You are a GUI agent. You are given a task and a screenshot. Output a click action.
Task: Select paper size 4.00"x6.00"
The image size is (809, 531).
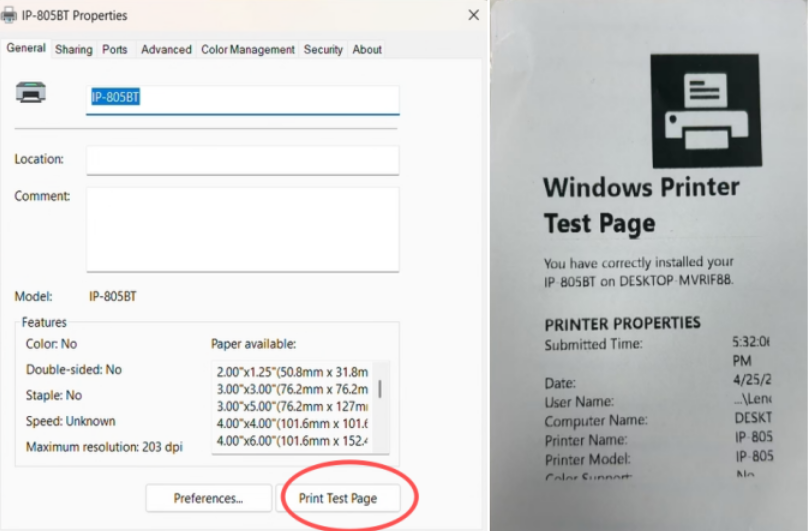click(293, 441)
